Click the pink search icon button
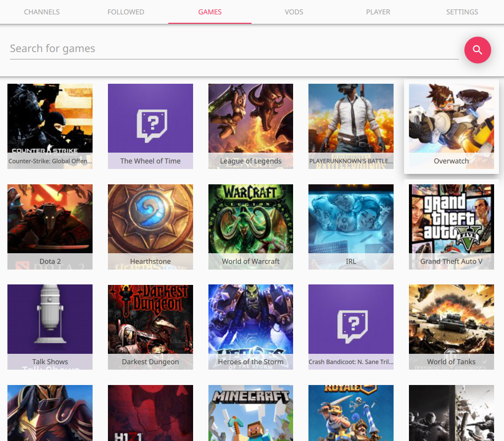504x441 pixels. pyautogui.click(x=477, y=50)
